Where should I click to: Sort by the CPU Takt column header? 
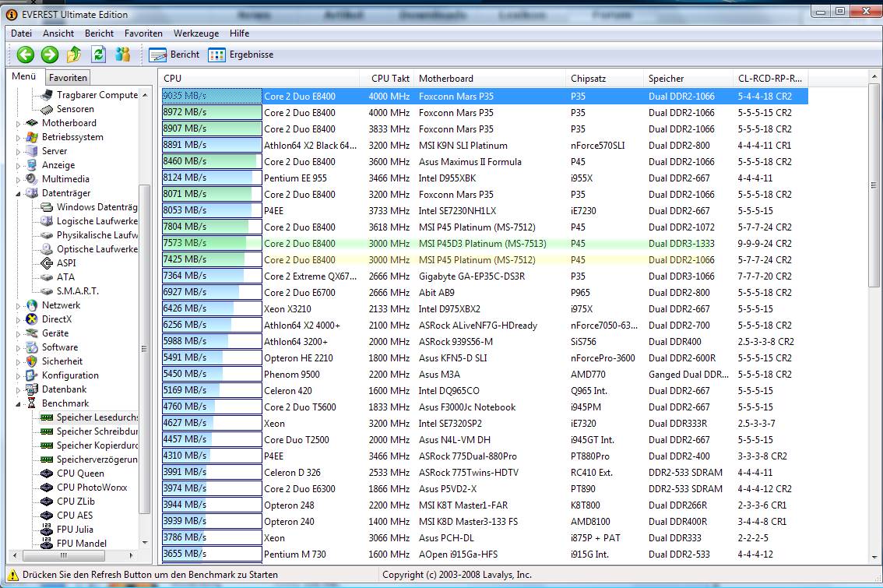(x=387, y=79)
